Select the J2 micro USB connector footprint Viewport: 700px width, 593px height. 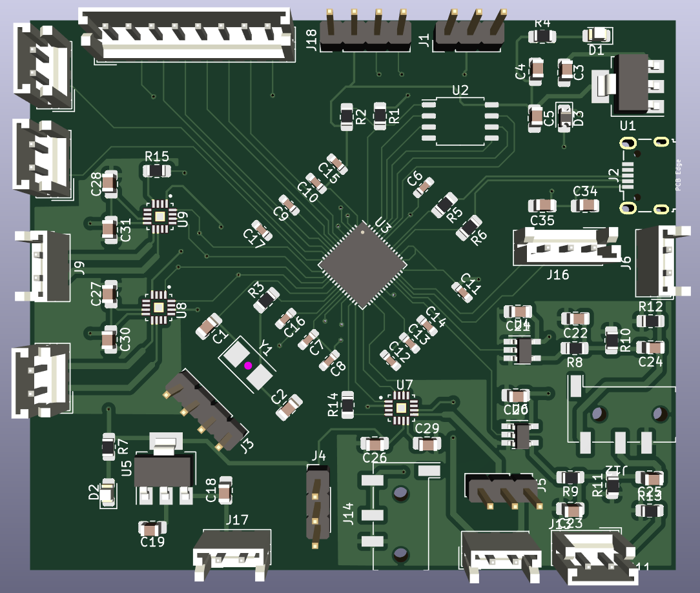click(644, 175)
